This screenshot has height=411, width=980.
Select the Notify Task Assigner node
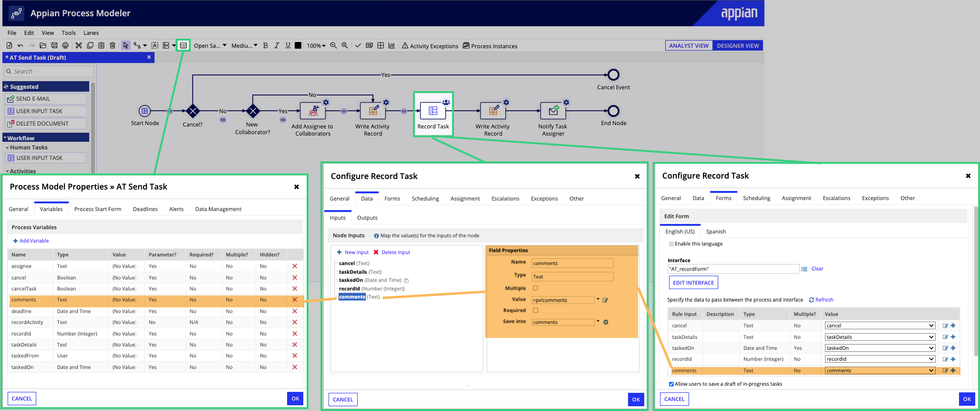(553, 111)
